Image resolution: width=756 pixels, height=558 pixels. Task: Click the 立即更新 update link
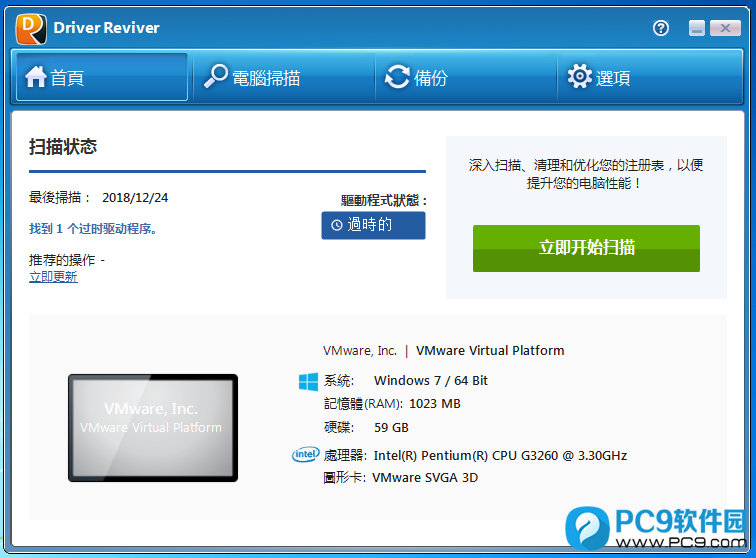click(x=53, y=277)
